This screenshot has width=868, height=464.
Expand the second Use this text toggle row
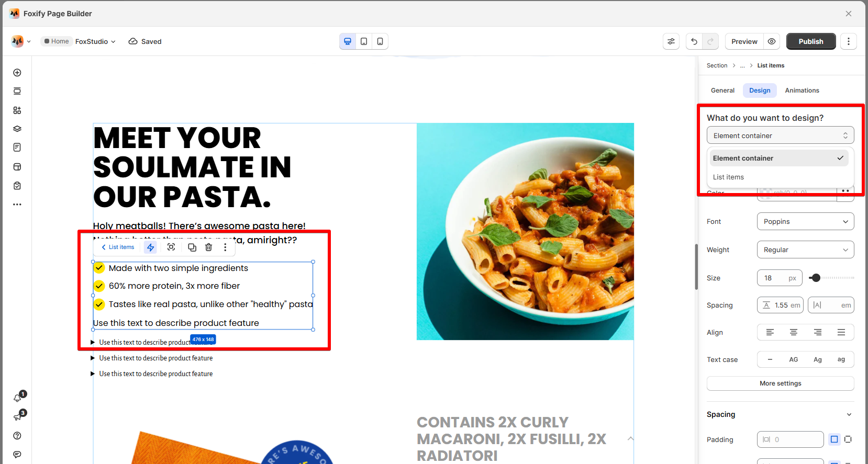pyautogui.click(x=93, y=358)
